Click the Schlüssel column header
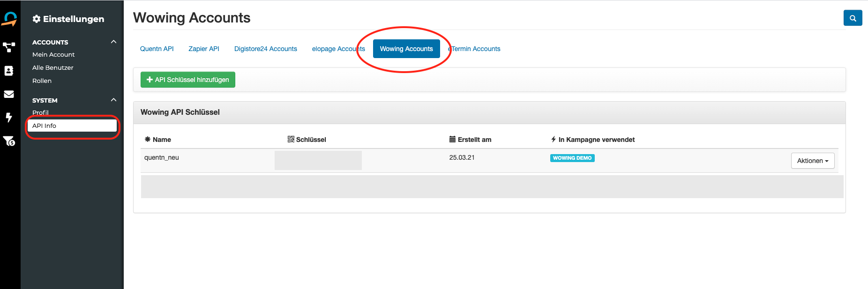The height and width of the screenshot is (289, 868). click(307, 140)
